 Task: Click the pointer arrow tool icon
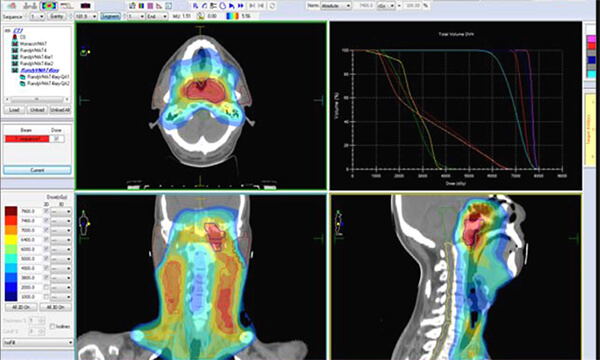click(196, 5)
